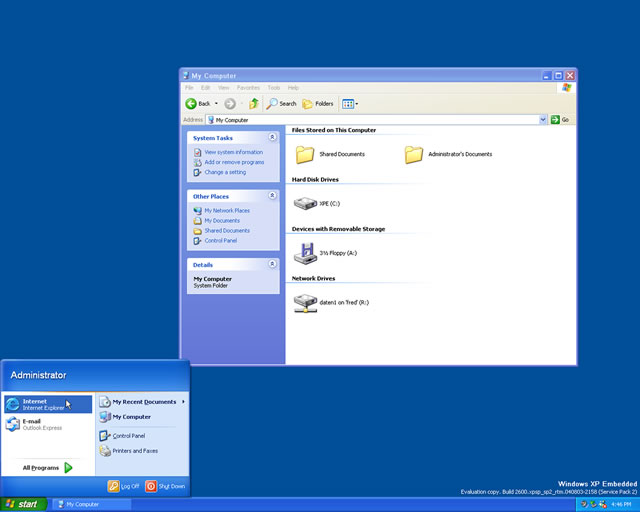
Task: Select the XPE (C:) hard drive
Action: tap(317, 203)
